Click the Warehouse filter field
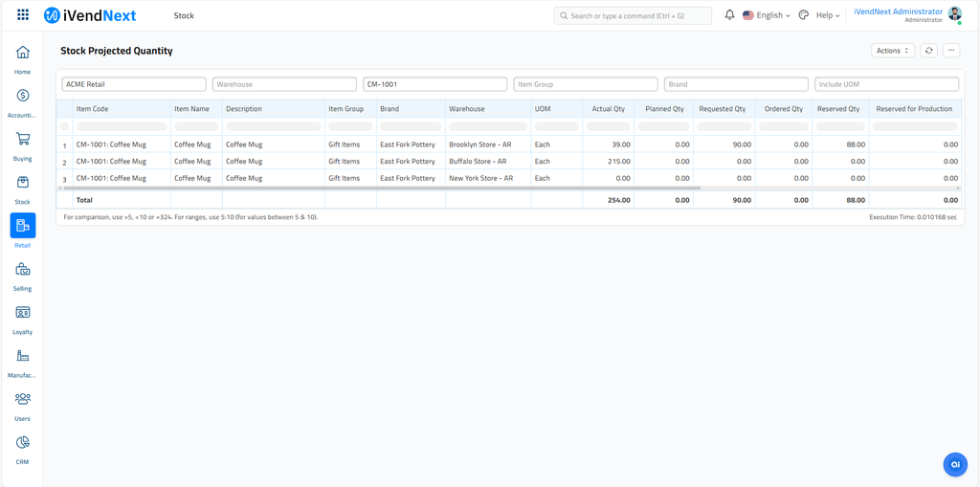The width and height of the screenshot is (980, 487). [284, 84]
